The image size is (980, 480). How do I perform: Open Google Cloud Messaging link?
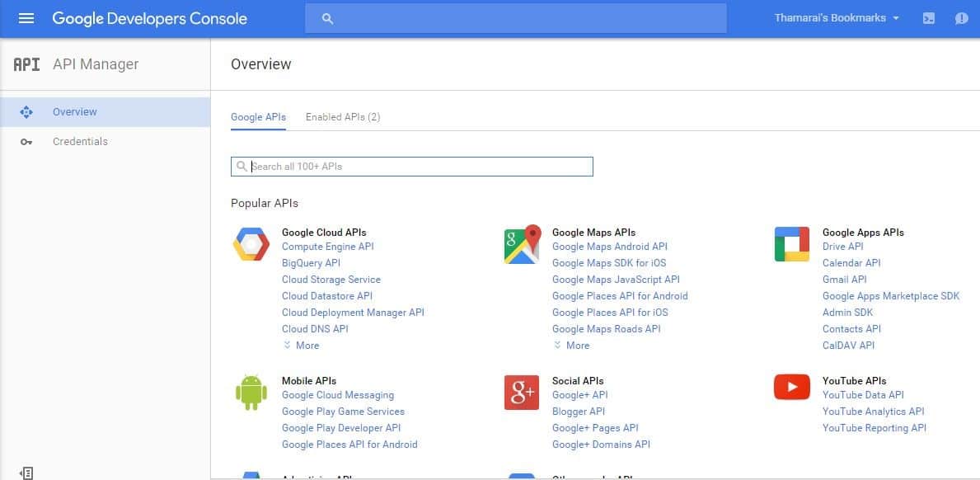pyautogui.click(x=338, y=395)
